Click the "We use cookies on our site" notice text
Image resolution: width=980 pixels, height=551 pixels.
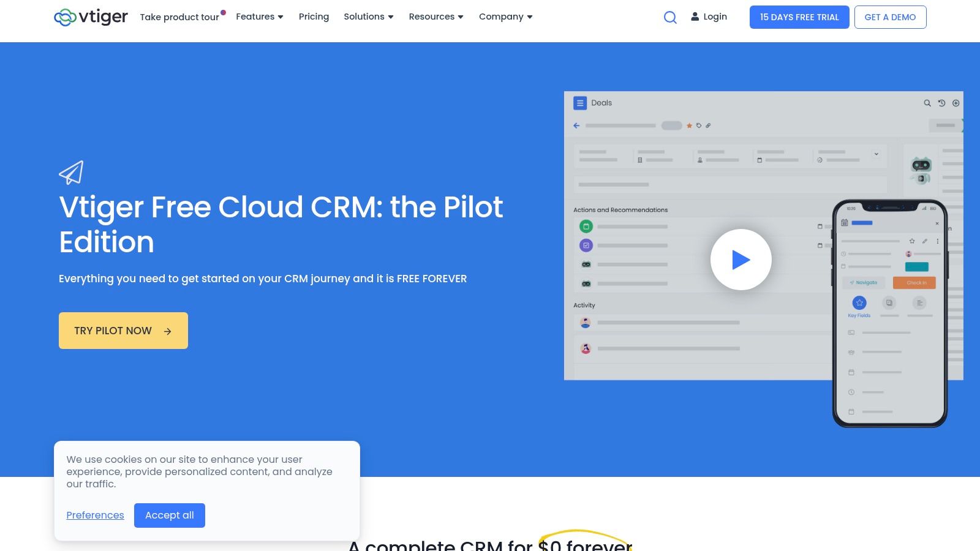point(199,471)
